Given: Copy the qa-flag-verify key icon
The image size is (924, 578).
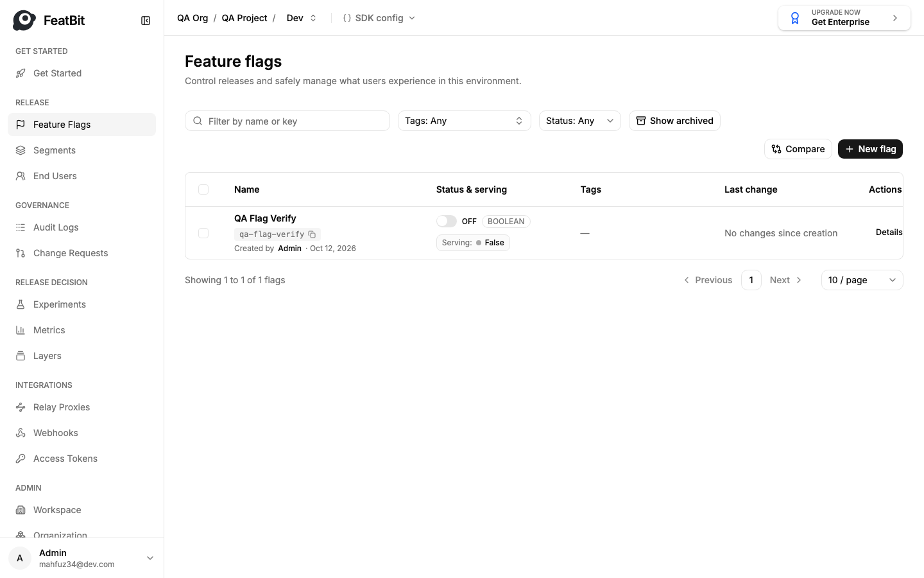Looking at the screenshot, I should tap(312, 234).
